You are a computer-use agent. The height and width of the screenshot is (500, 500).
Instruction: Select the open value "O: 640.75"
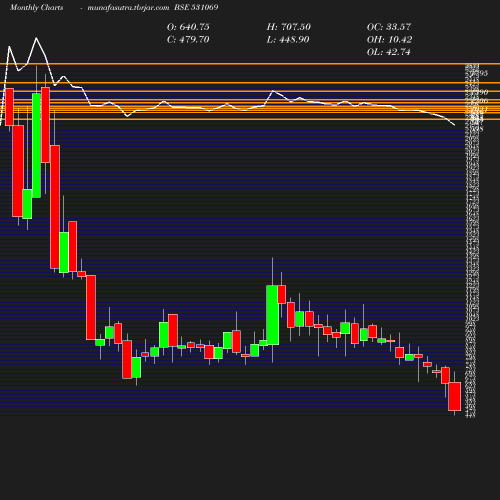(x=188, y=27)
